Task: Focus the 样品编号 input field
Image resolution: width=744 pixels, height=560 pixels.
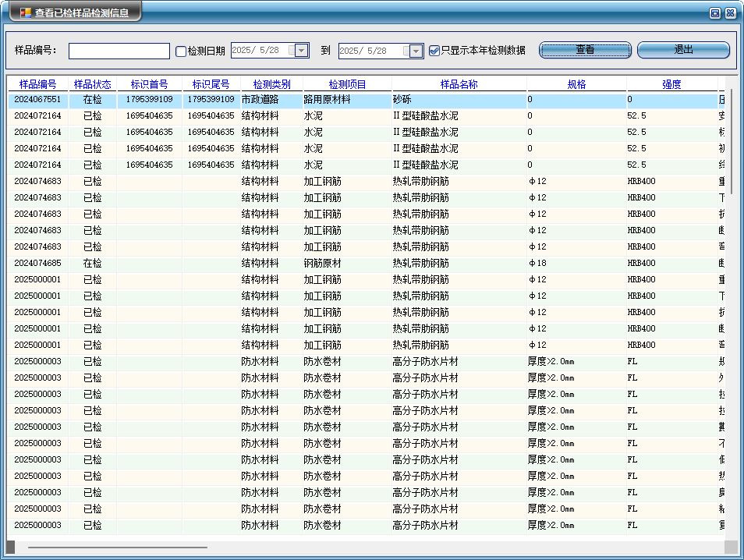Action: click(x=119, y=51)
